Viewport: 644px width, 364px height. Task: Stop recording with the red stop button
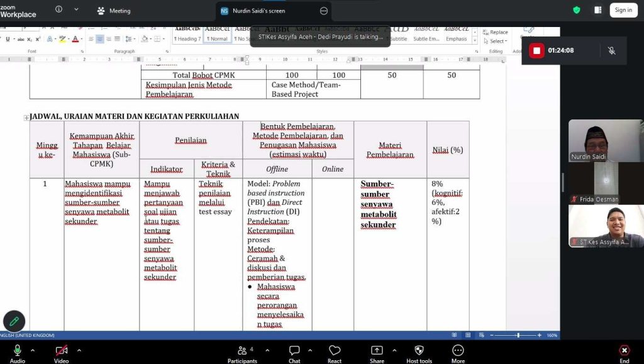[536, 51]
